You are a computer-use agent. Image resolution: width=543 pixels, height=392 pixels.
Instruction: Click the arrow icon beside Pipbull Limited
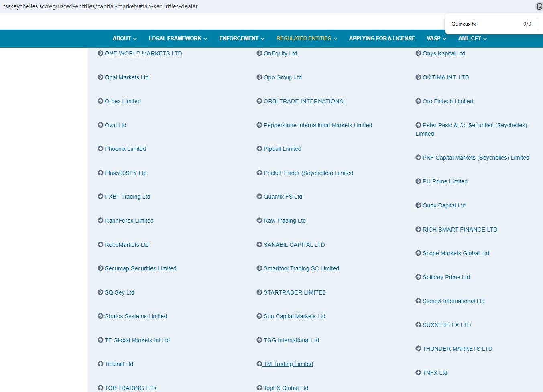[259, 148]
